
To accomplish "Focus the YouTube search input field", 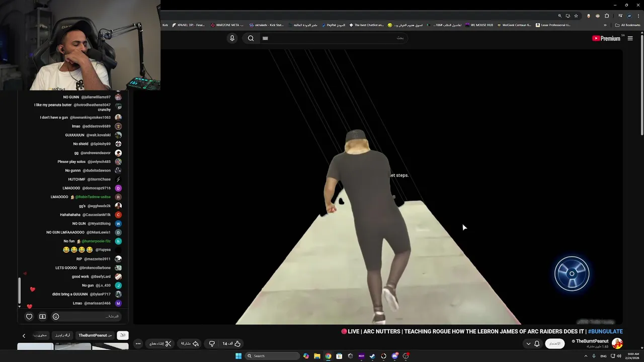I will click(x=333, y=38).
